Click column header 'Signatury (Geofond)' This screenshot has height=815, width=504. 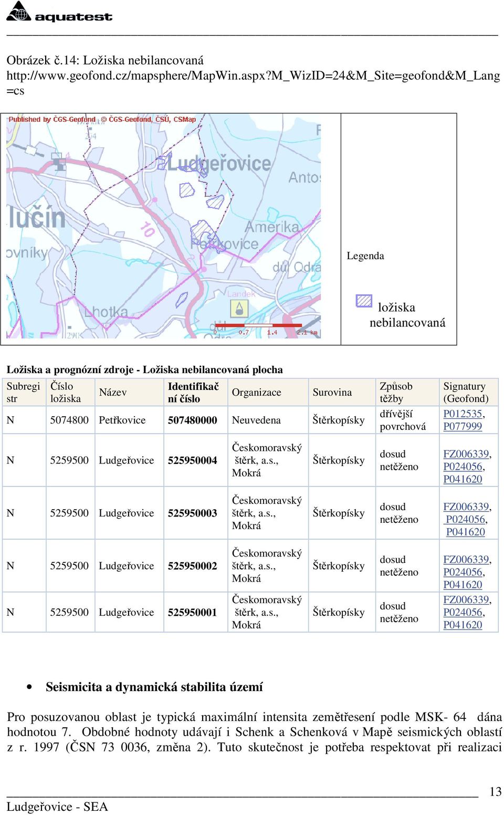point(466,392)
